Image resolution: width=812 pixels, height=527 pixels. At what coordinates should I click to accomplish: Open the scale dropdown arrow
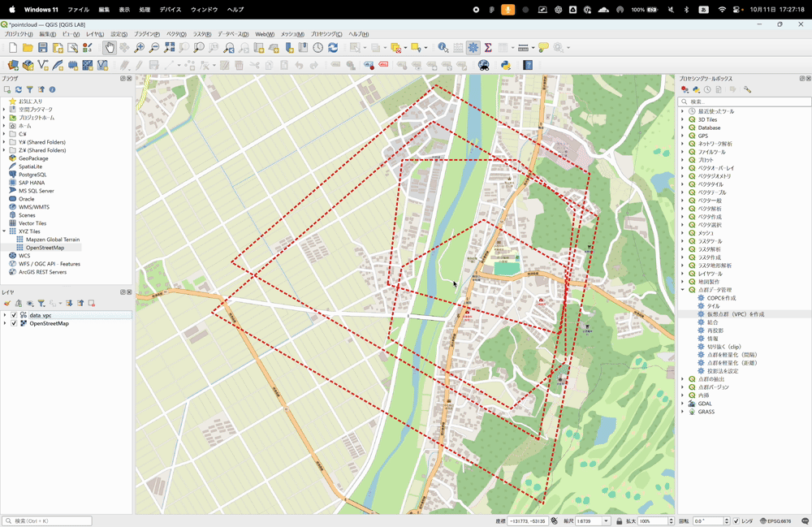(x=606, y=521)
